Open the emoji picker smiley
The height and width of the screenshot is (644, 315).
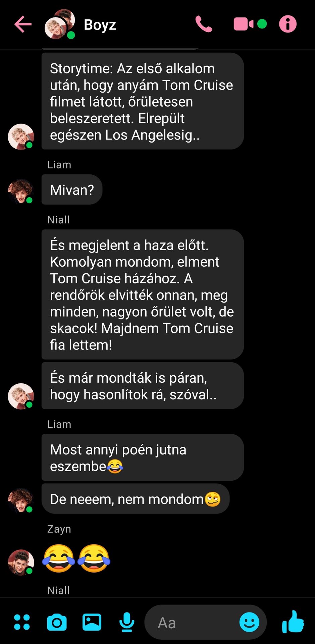(x=249, y=622)
